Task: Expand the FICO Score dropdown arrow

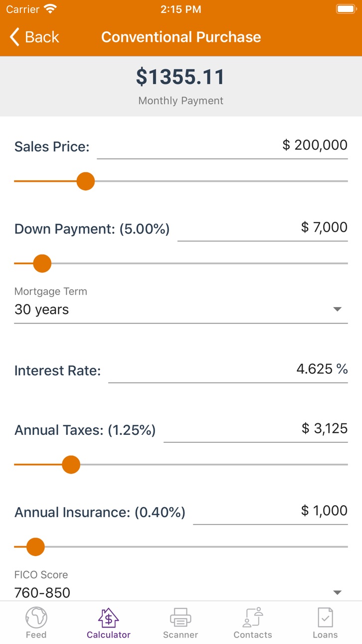Action: click(338, 593)
